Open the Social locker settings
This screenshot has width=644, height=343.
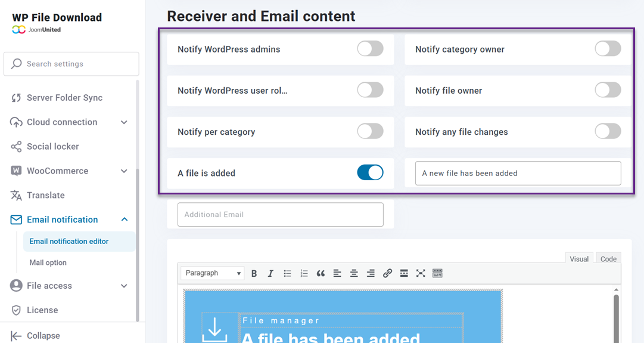coord(52,146)
